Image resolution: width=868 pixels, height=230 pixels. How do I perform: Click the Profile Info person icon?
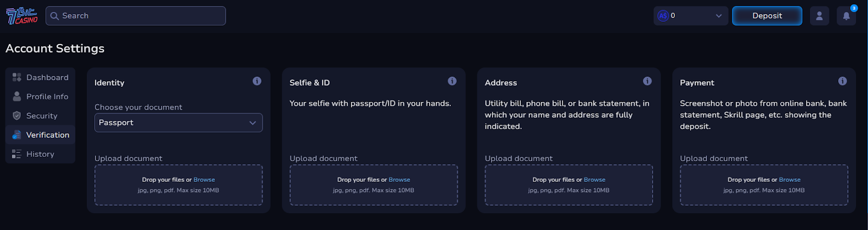(17, 96)
